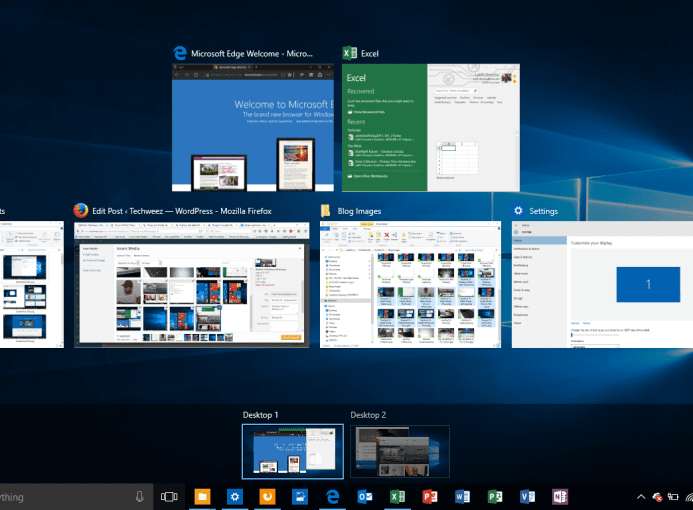Click the Excel logo beside the Excel title
Image resolution: width=693 pixels, height=510 pixels.
pos(350,53)
